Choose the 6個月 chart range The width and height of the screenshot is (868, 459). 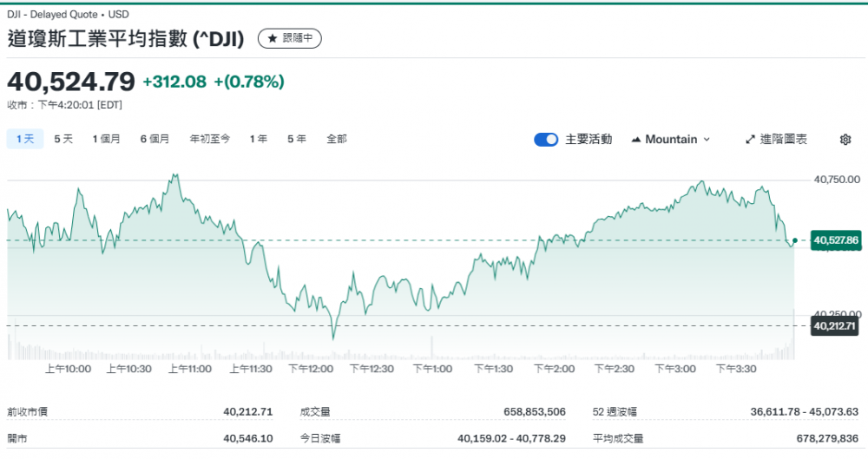pos(155,139)
